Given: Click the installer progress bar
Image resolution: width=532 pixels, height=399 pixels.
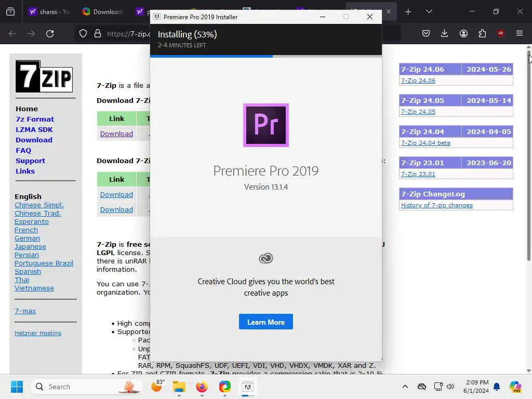Looking at the screenshot, I should tap(265, 56).
